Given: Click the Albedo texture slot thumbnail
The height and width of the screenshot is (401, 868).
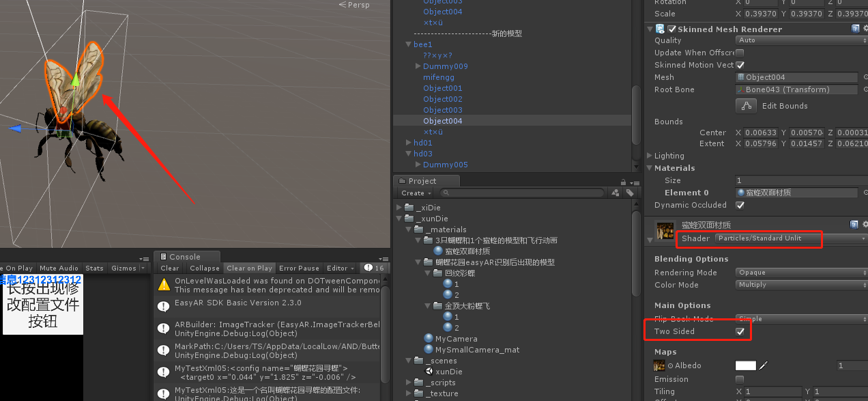Looking at the screenshot, I should (x=659, y=365).
